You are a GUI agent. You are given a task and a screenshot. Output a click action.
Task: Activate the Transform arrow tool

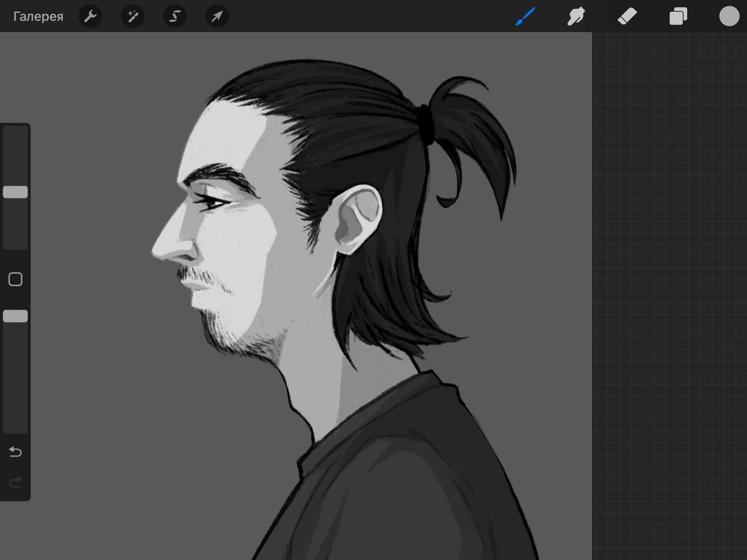pos(217,16)
